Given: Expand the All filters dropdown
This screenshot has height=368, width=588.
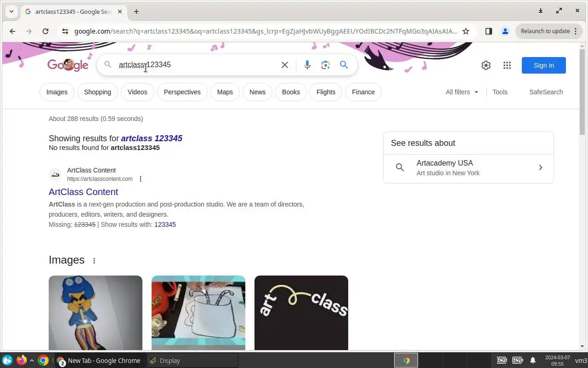Looking at the screenshot, I should coord(462,92).
